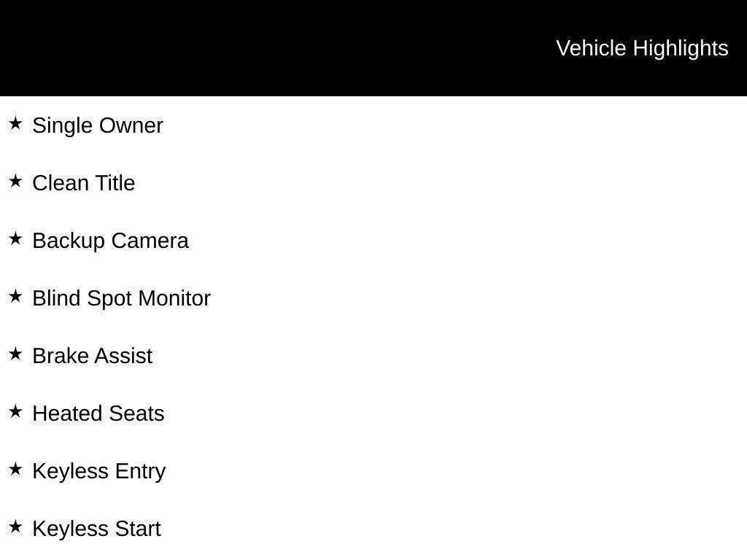Click the star beside Blind Spot Monitor
The width and height of the screenshot is (747, 560).
coord(15,297)
